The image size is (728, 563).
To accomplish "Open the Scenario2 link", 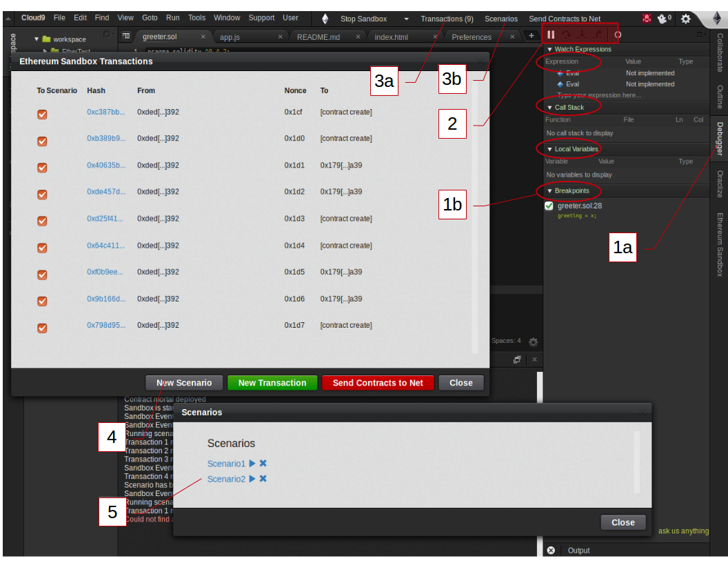I will [x=226, y=479].
